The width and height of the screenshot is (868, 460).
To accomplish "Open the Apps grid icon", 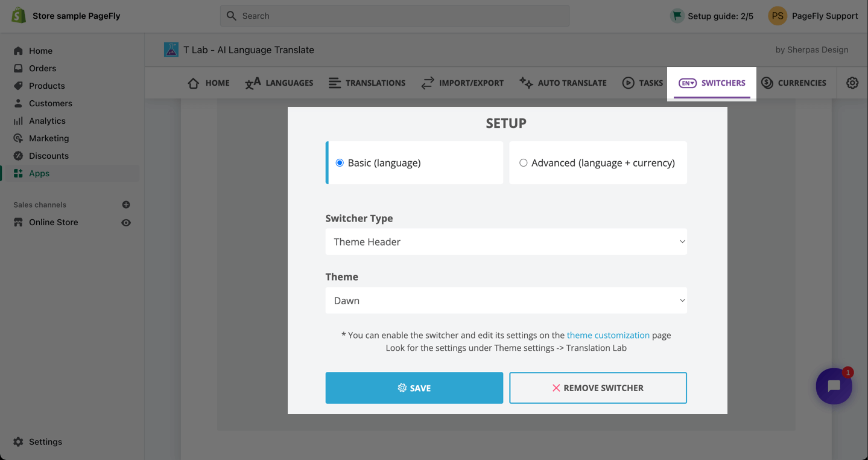I will point(18,173).
